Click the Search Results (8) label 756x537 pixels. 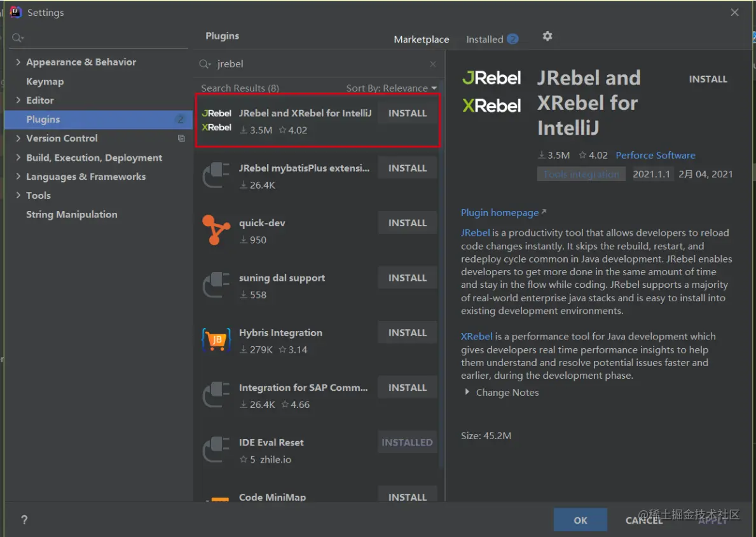click(x=240, y=88)
